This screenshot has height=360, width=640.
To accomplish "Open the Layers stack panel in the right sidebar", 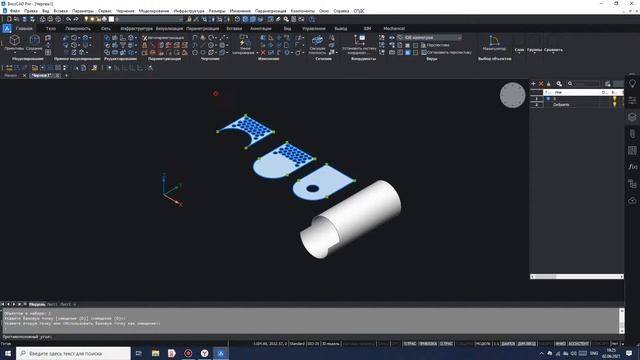I will point(632,117).
